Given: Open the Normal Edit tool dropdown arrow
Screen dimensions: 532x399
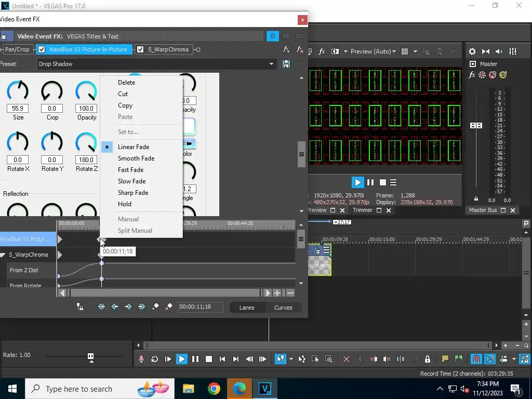Looking at the screenshot, I should 291,359.
